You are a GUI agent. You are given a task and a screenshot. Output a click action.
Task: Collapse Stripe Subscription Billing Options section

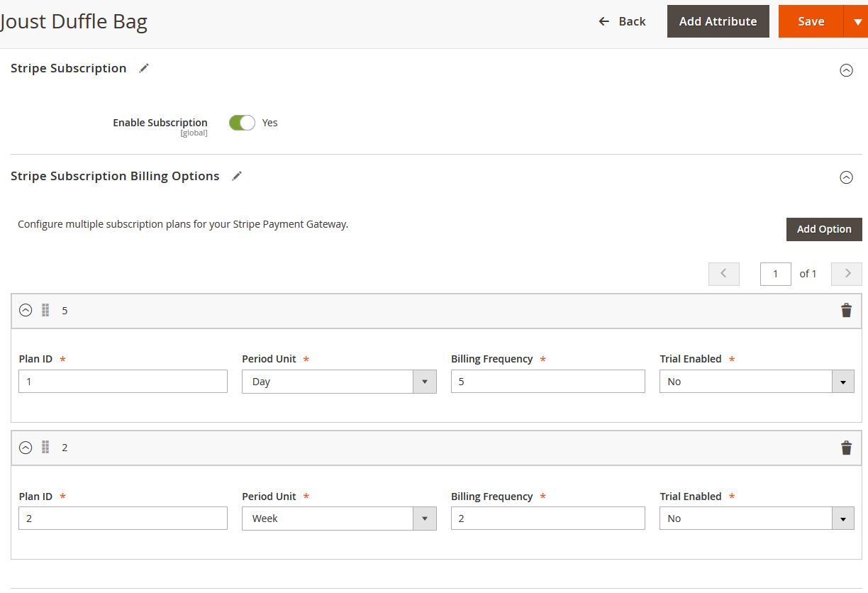click(x=846, y=178)
